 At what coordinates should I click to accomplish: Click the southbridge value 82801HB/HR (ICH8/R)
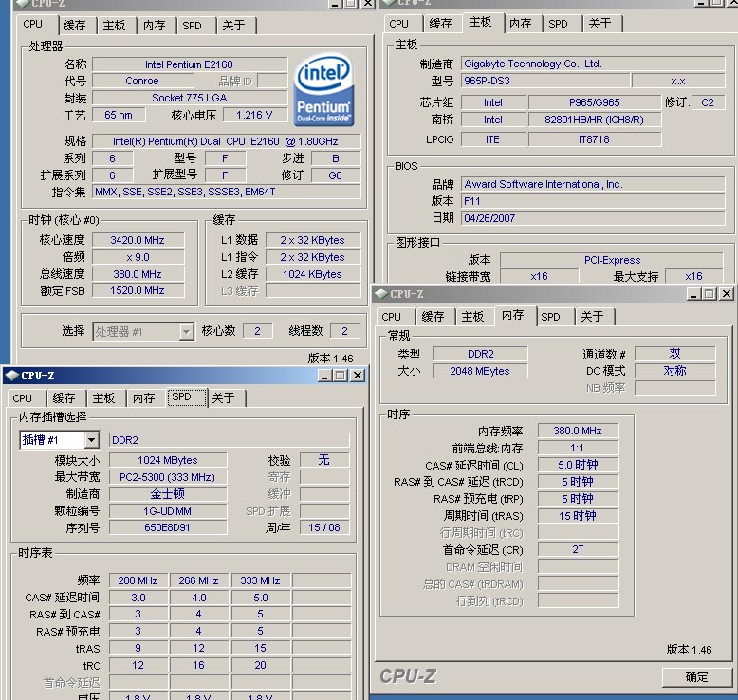pos(595,120)
